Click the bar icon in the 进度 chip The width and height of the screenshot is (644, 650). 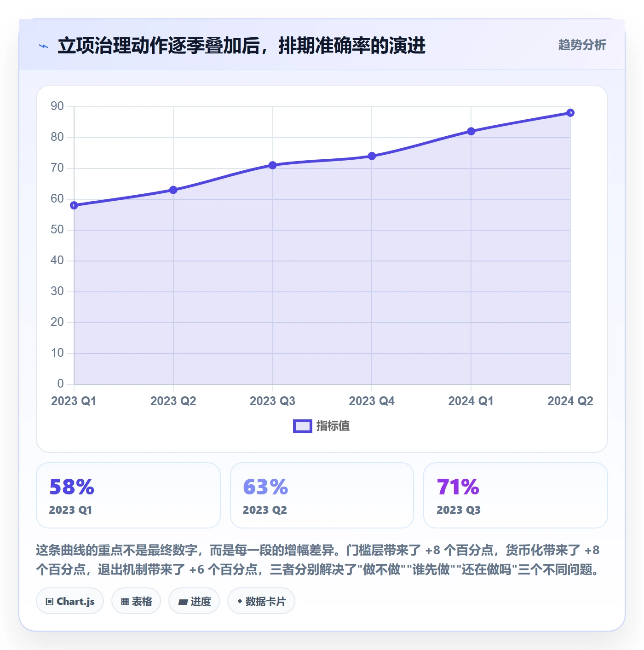pos(183,602)
